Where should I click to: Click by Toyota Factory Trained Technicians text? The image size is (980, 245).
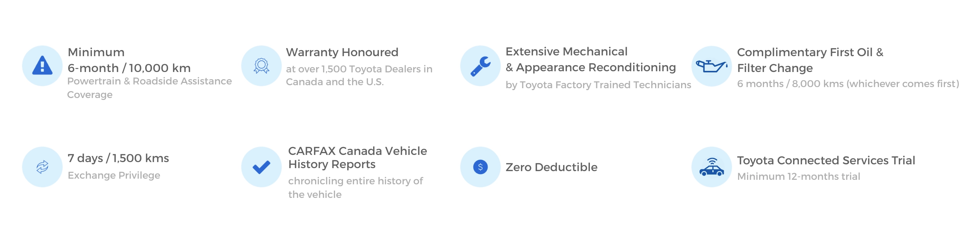[599, 85]
